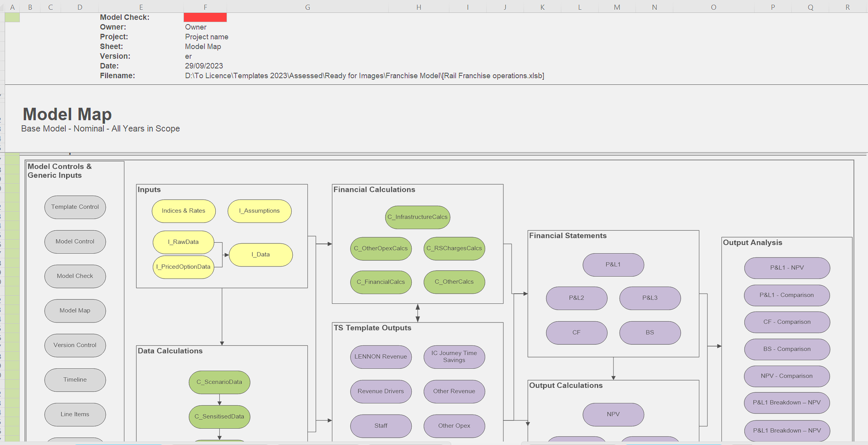Go to the Model Check sheet link
This screenshot has width=868, height=445.
click(75, 276)
